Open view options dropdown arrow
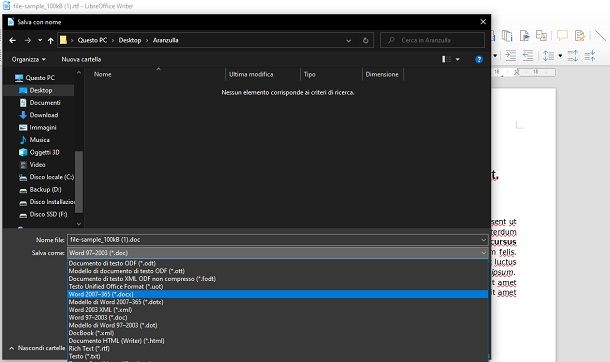The width and height of the screenshot is (610, 362). tap(458, 59)
